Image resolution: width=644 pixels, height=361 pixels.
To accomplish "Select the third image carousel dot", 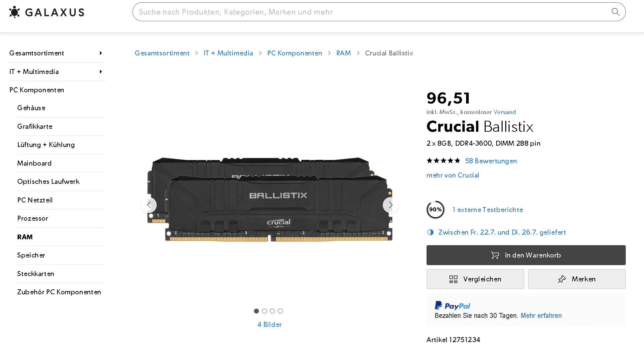I will click(272, 311).
